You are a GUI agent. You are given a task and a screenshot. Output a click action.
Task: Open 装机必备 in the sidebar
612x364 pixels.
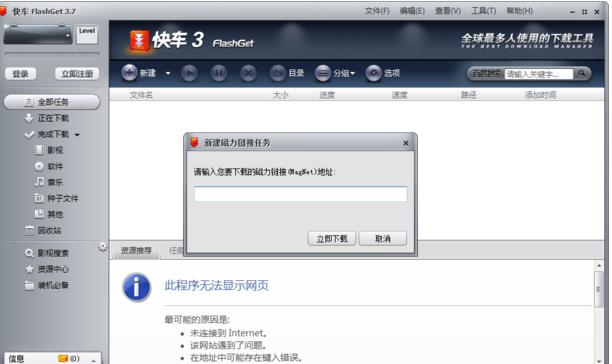pos(53,285)
